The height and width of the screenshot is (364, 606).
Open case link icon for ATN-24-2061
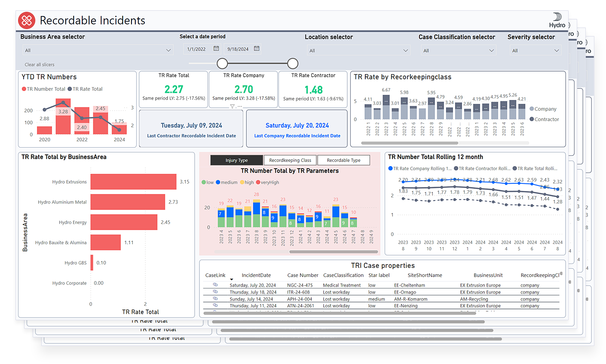point(215,306)
